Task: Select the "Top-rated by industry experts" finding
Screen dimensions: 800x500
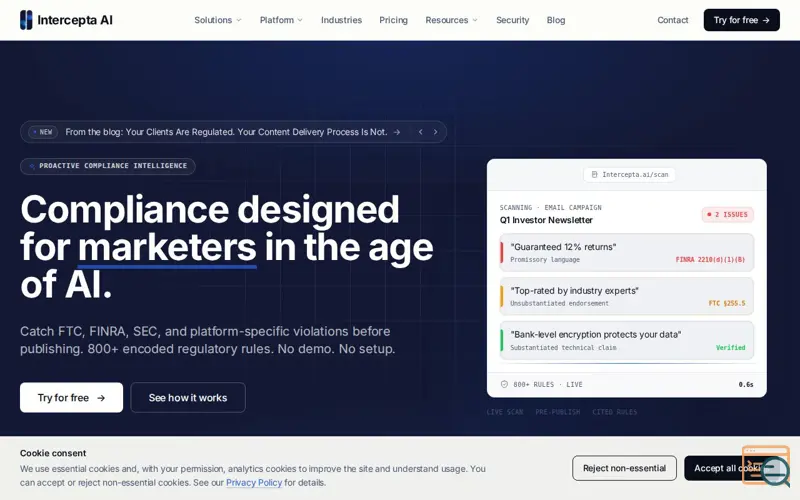Action: [x=627, y=296]
